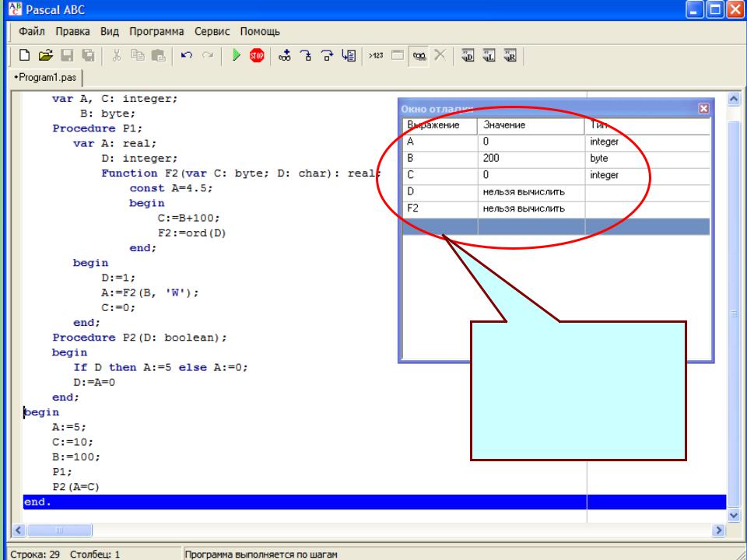Click the Значение column header
Screen dimensions: 747x560
531,125
